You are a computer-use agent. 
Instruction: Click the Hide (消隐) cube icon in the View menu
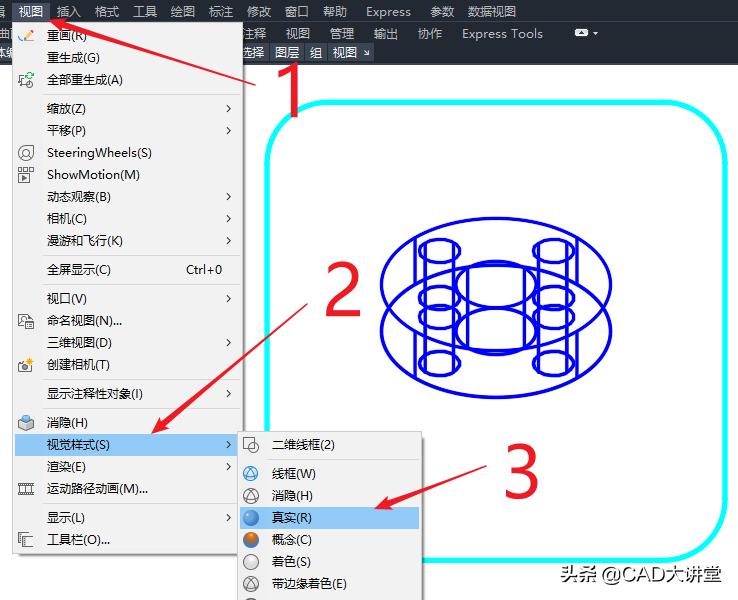click(26, 423)
